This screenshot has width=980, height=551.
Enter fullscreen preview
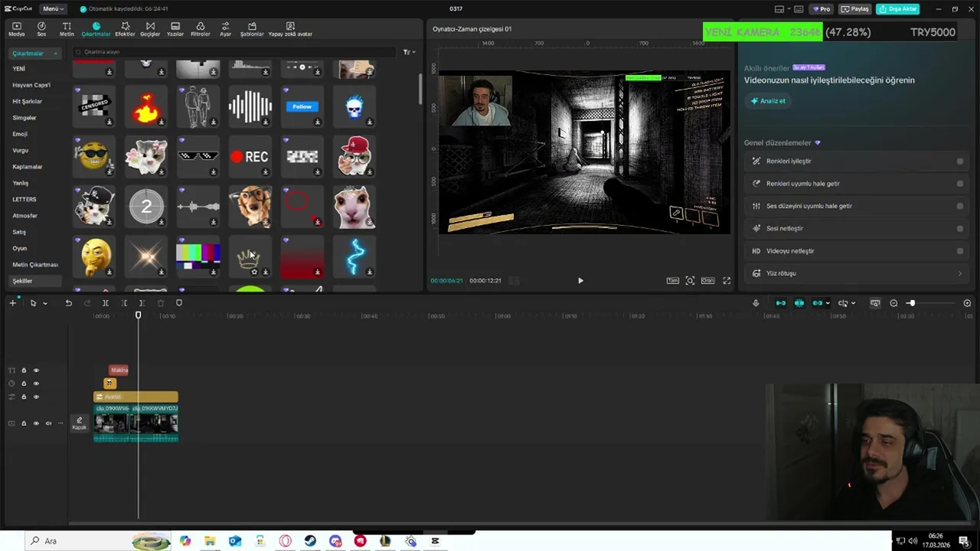point(727,281)
